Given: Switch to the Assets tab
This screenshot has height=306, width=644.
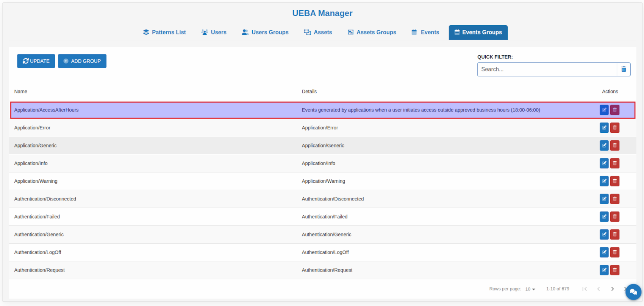Looking at the screenshot, I should point(318,33).
